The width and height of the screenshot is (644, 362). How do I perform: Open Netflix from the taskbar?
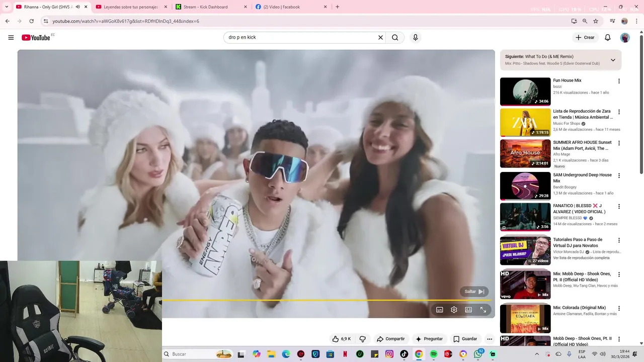point(345,354)
